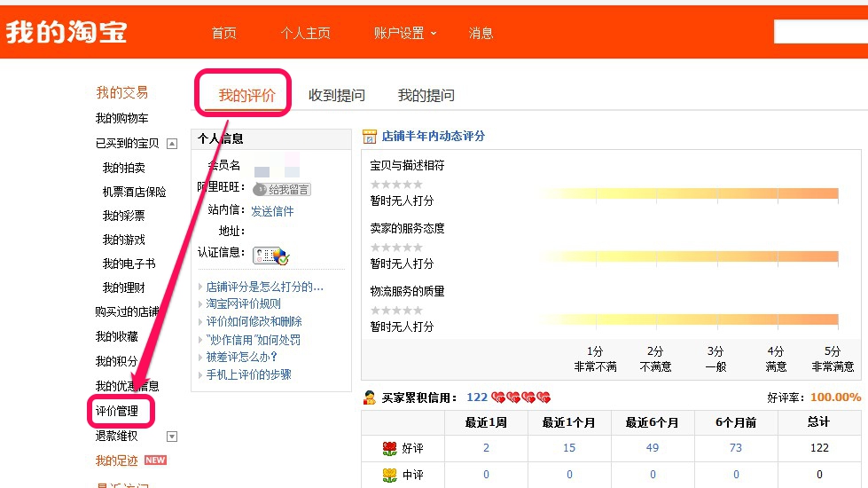
Task: Open 已买到的宝贝 link
Action: [128, 144]
